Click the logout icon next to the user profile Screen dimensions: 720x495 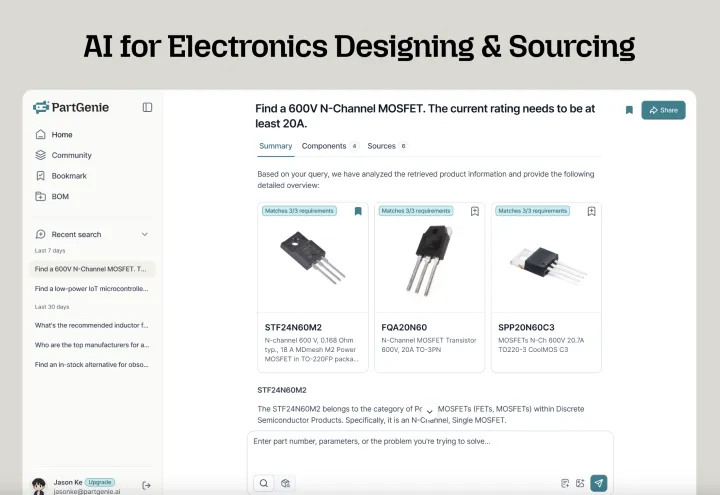click(146, 485)
